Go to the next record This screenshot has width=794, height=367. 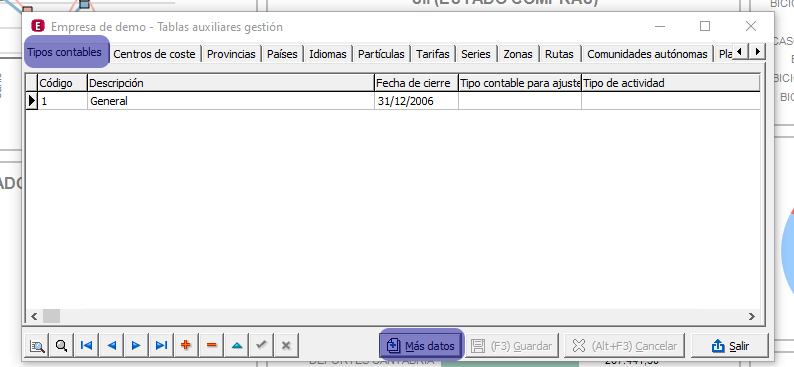click(136, 346)
